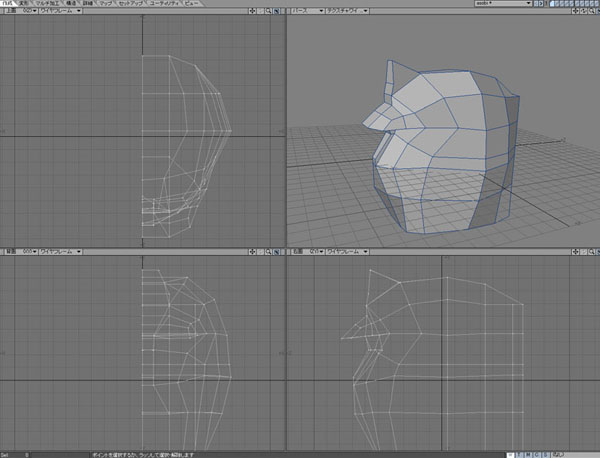Switch to the マルチ加工 tab
The image size is (600, 458).
[49, 4]
